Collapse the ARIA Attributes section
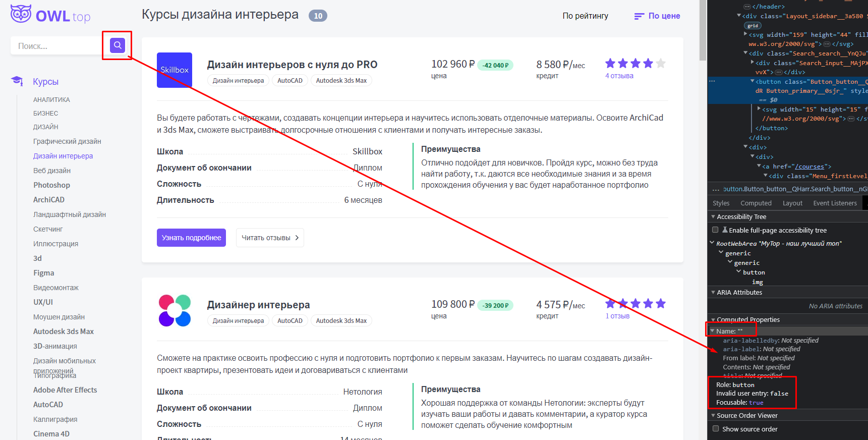Screen dimensions: 868x440 [x=713, y=293]
